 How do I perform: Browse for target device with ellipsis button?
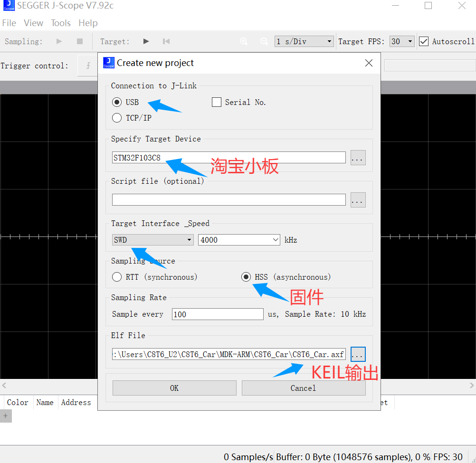point(358,158)
